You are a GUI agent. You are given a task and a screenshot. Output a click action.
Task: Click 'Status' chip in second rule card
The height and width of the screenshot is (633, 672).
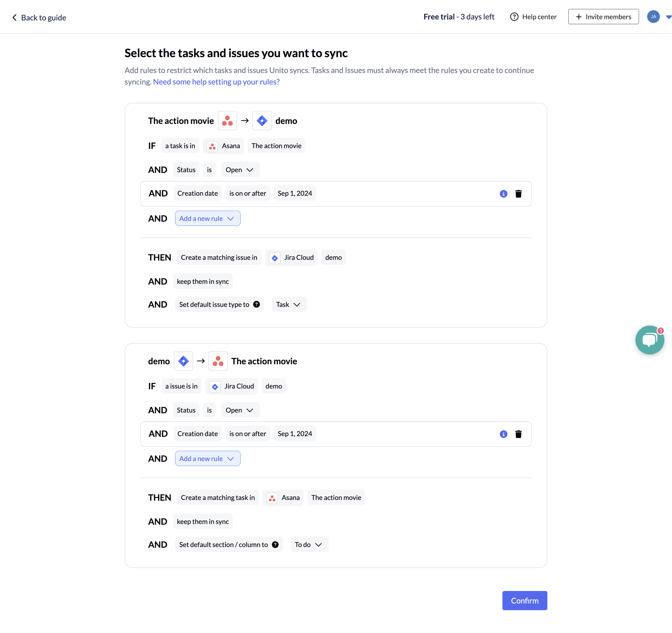186,410
